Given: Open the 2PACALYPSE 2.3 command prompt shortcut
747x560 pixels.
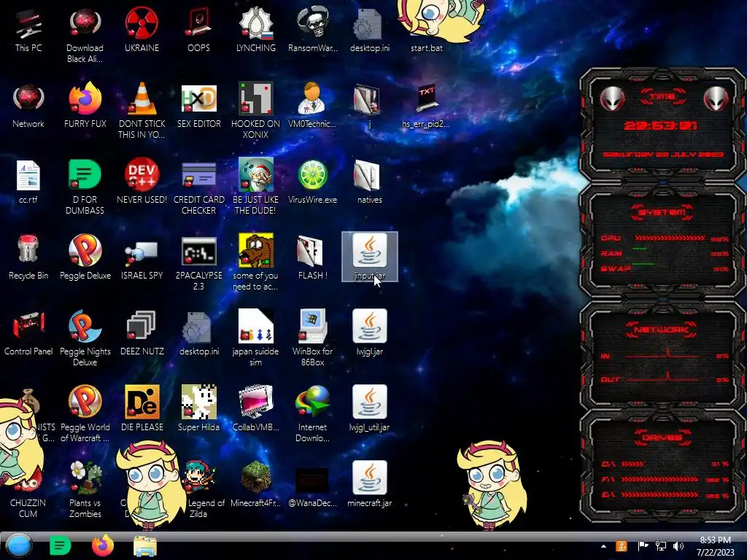Looking at the screenshot, I should (198, 262).
